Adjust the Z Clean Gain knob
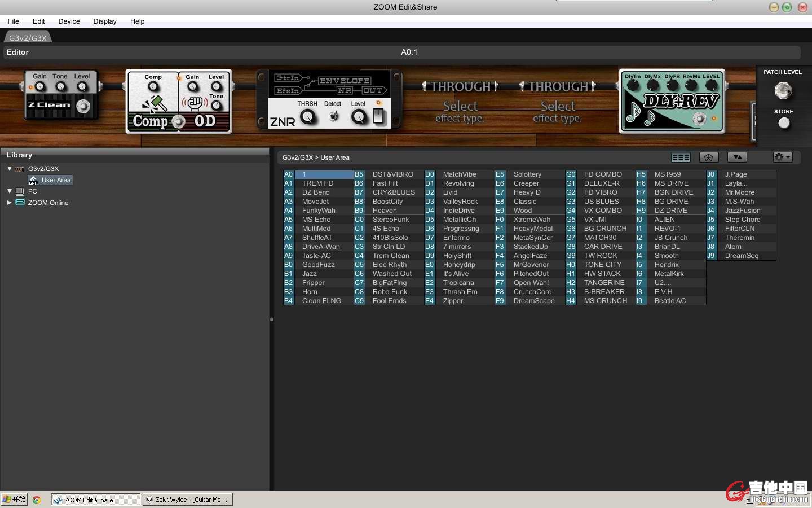Screen dimensions: 812x508 coord(39,87)
